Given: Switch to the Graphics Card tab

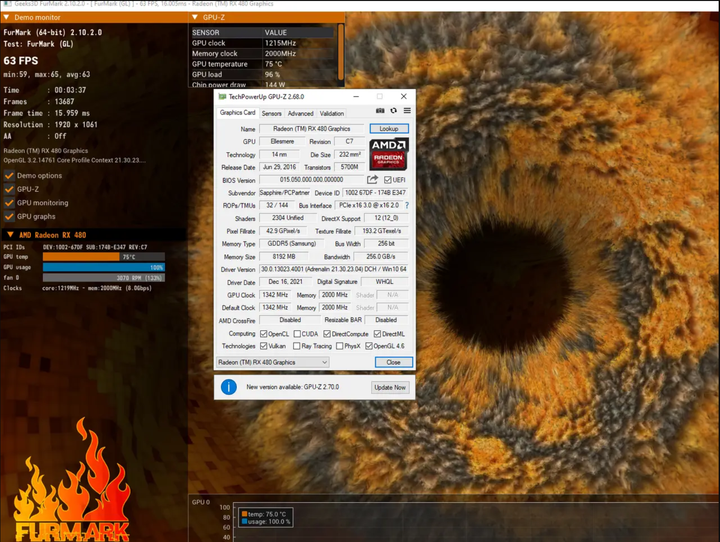Looking at the screenshot, I should [237, 113].
